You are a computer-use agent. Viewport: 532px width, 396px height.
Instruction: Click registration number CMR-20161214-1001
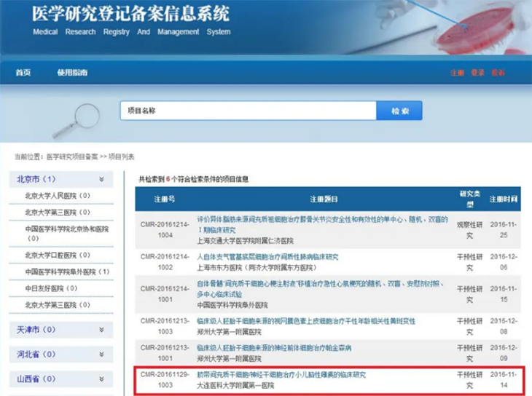[165, 294]
